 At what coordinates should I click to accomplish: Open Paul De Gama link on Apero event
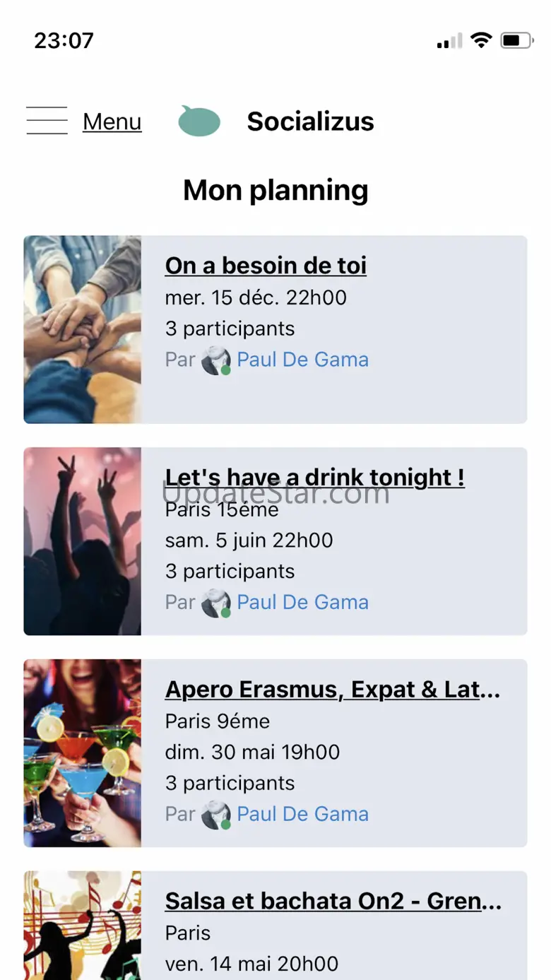[302, 814]
